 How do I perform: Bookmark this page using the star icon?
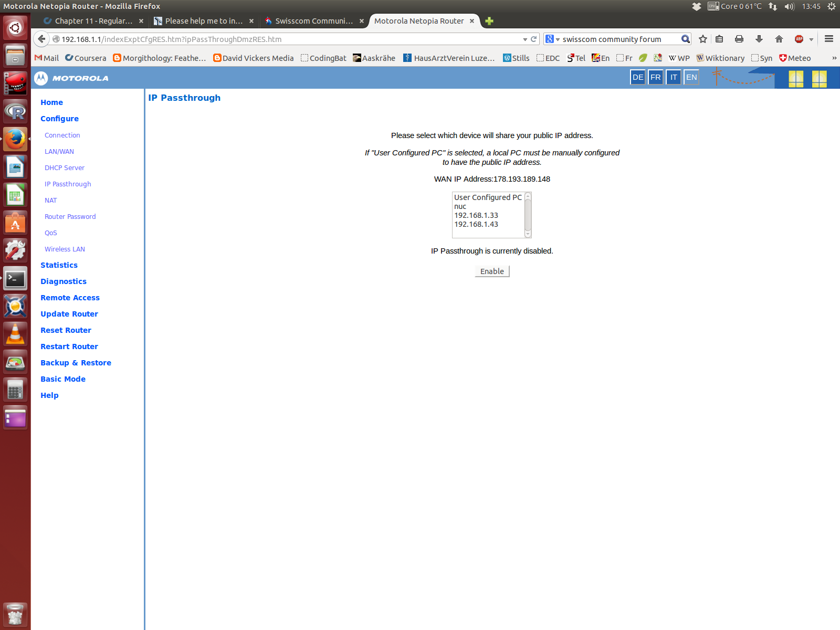click(702, 39)
